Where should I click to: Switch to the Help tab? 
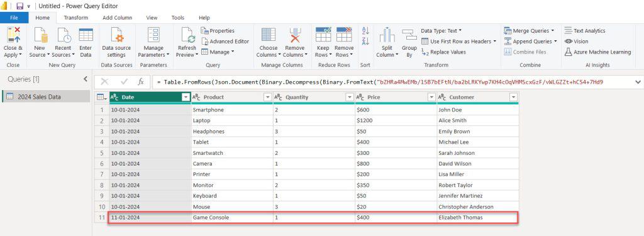coord(204,18)
